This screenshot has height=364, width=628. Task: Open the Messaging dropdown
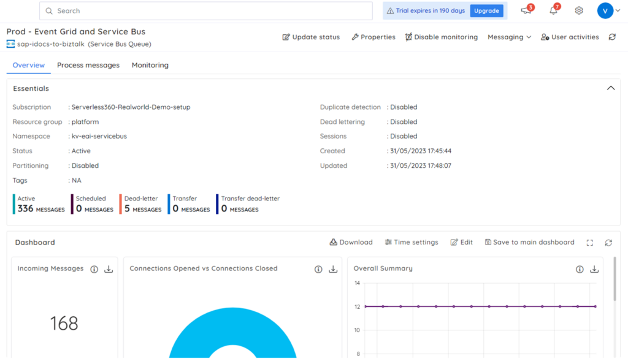(x=508, y=37)
